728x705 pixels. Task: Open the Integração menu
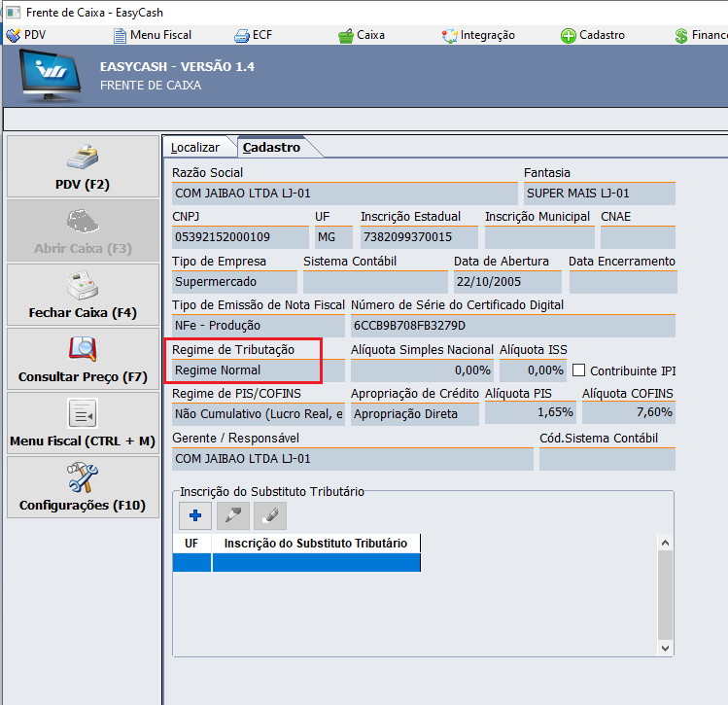tap(477, 35)
